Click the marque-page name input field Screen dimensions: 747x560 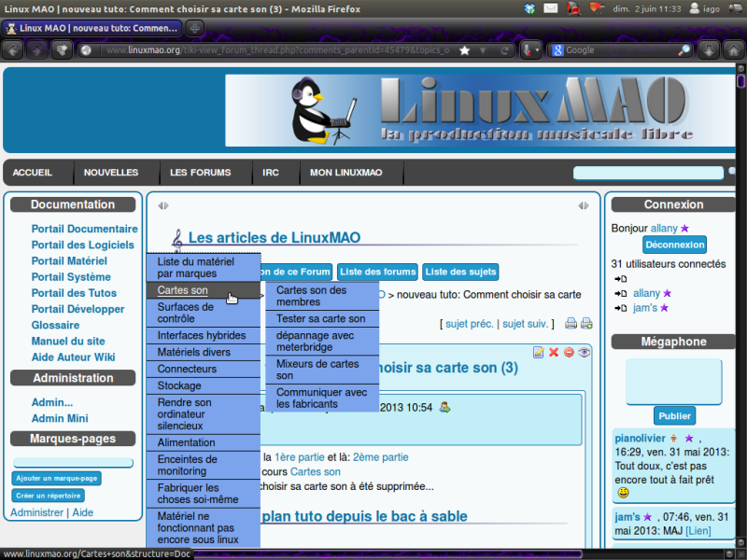click(x=73, y=462)
